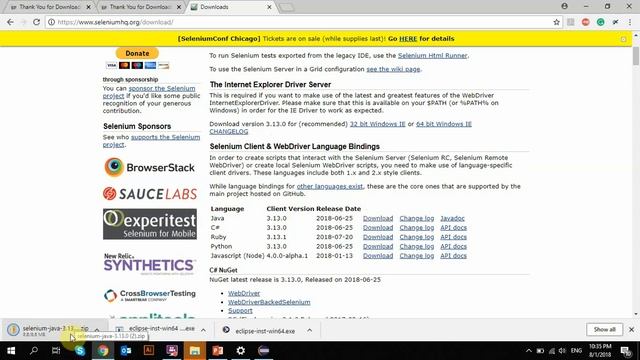This screenshot has width=640, height=360.
Task: View site information icon in address bar
Action: coord(51,22)
